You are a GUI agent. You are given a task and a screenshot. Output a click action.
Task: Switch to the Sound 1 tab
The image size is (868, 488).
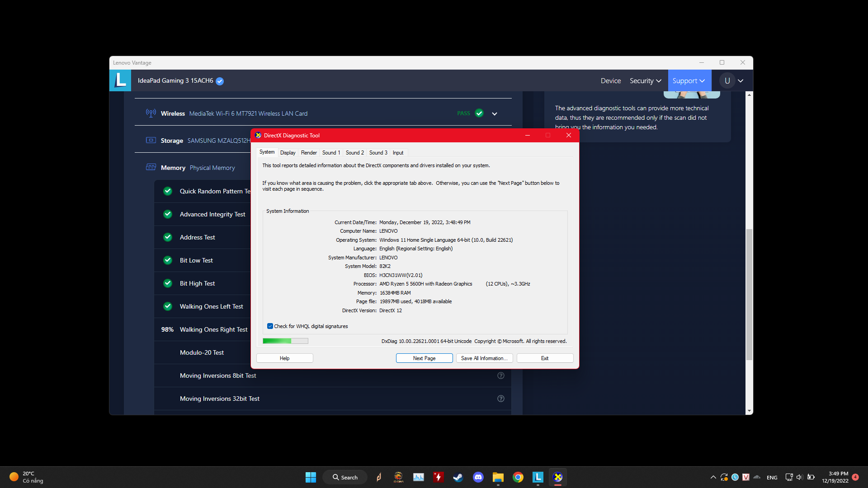pos(331,153)
